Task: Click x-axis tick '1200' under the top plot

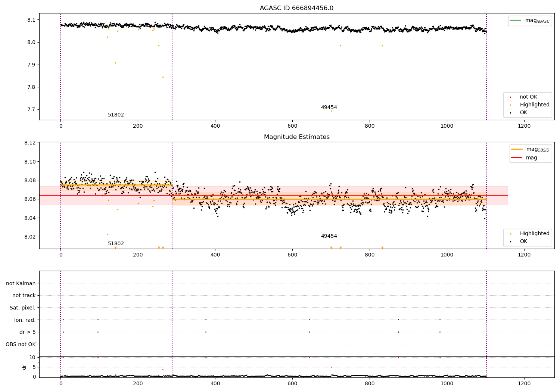Action: click(x=524, y=126)
